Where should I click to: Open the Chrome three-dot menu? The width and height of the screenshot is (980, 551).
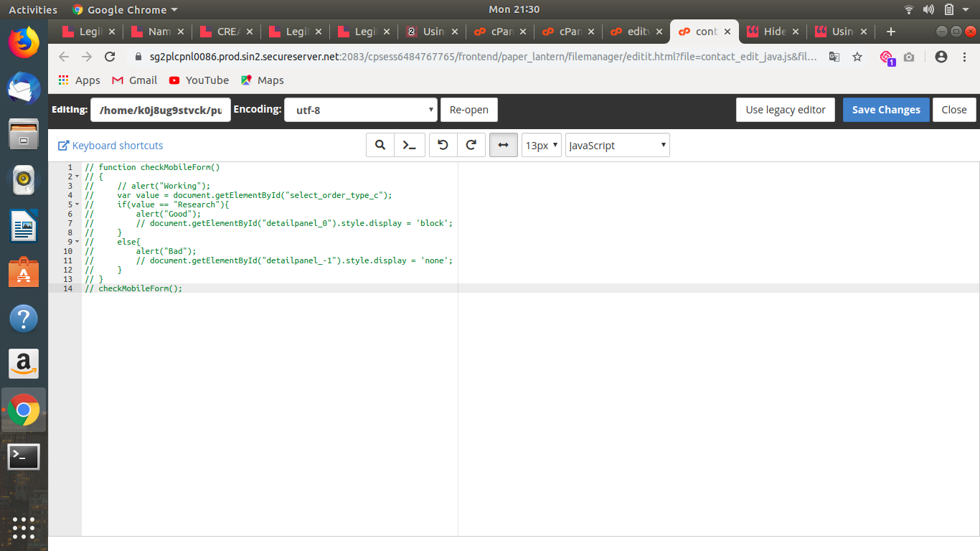pyautogui.click(x=963, y=57)
